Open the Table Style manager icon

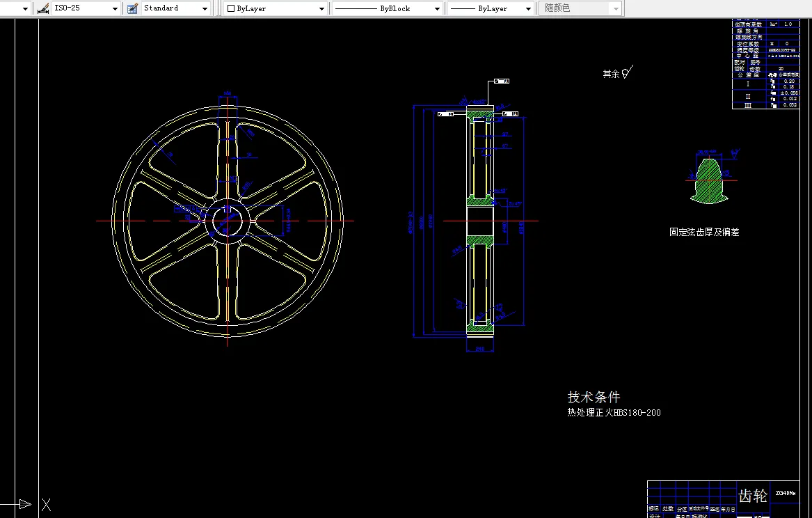click(133, 8)
